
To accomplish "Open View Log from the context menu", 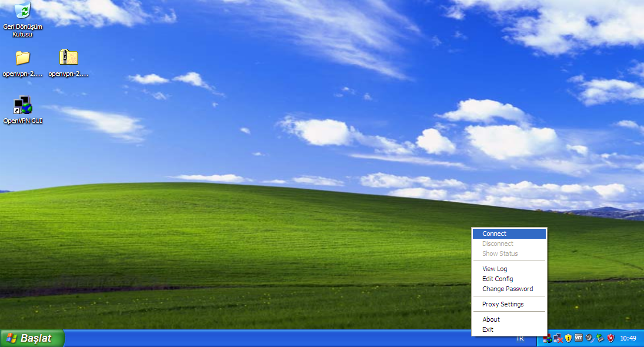I will (x=509, y=269).
